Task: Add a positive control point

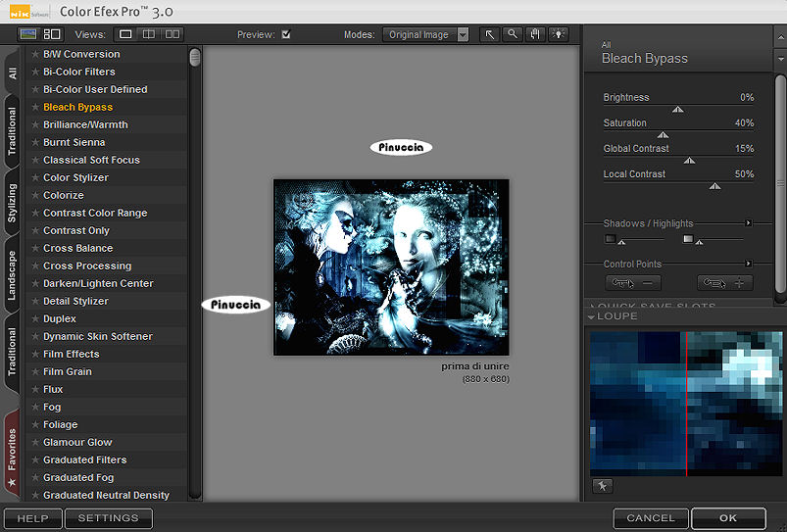Action: [724, 283]
